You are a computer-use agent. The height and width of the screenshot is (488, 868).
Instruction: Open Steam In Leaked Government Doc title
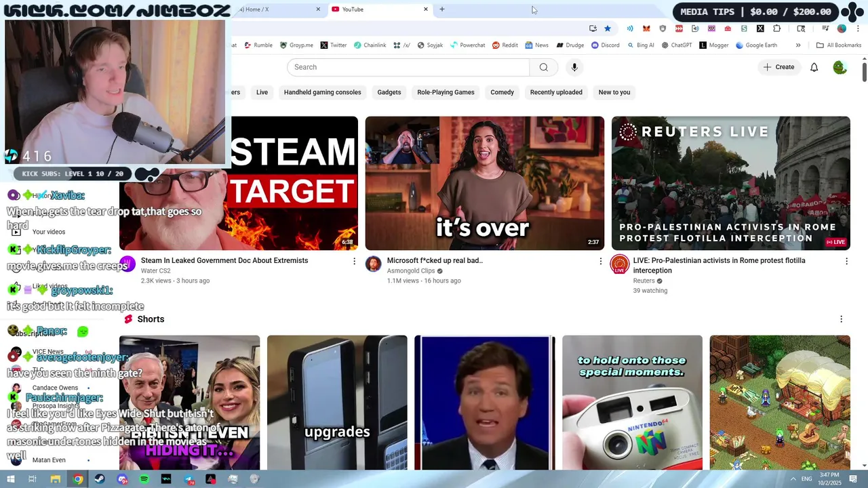coord(224,260)
